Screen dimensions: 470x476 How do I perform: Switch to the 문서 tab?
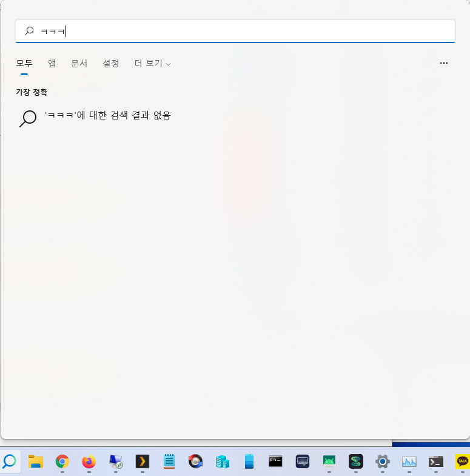(79, 63)
